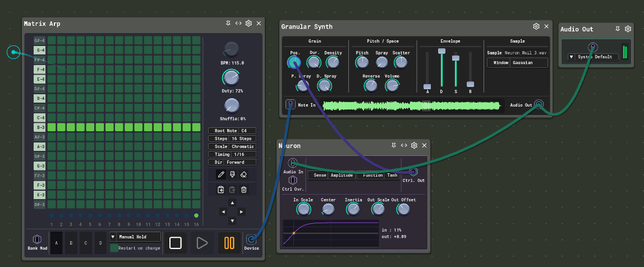This screenshot has width=644, height=267.
Task: Shift pattern right with the right arrow
Action: [241, 212]
